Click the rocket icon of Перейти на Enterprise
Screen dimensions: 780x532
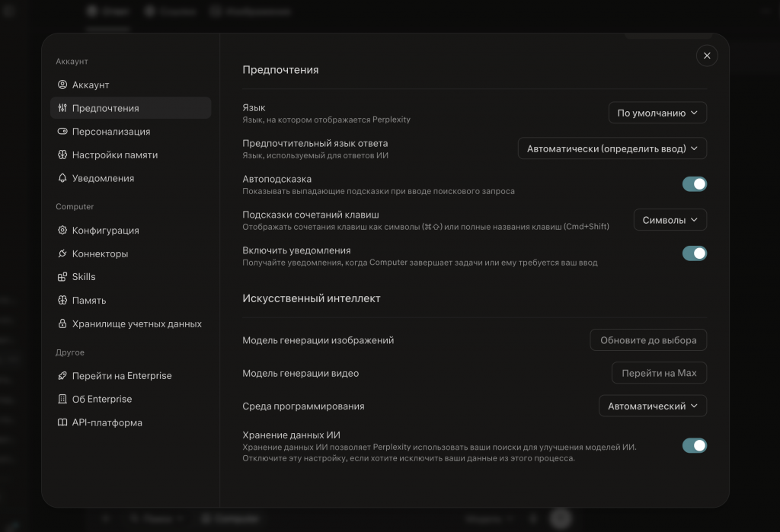tap(62, 376)
